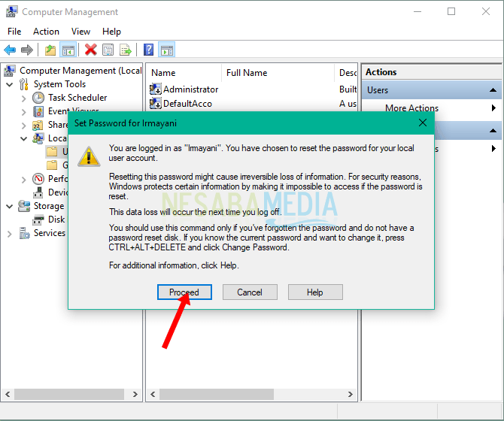Click the Actions pane header
Image resolution: width=504 pixels, height=421 pixels.
(431, 72)
